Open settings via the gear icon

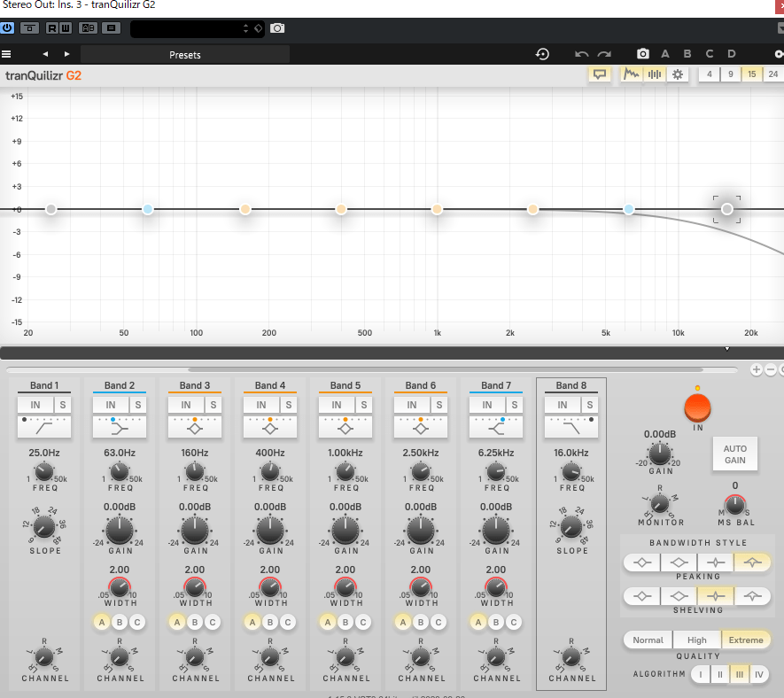679,74
